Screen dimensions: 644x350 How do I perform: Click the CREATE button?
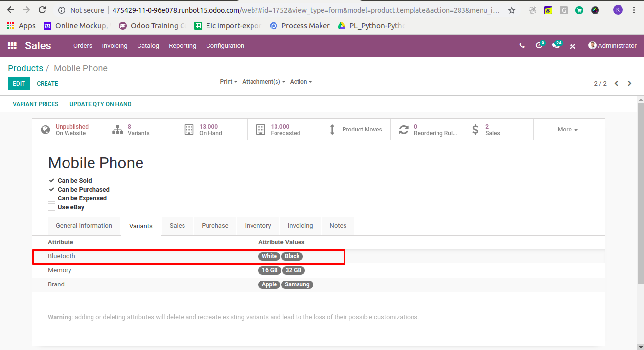[47, 84]
